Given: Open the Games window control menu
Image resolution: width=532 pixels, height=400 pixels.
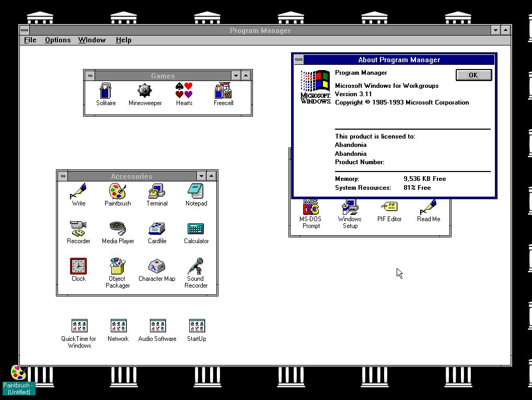Looking at the screenshot, I should pyautogui.click(x=90, y=75).
